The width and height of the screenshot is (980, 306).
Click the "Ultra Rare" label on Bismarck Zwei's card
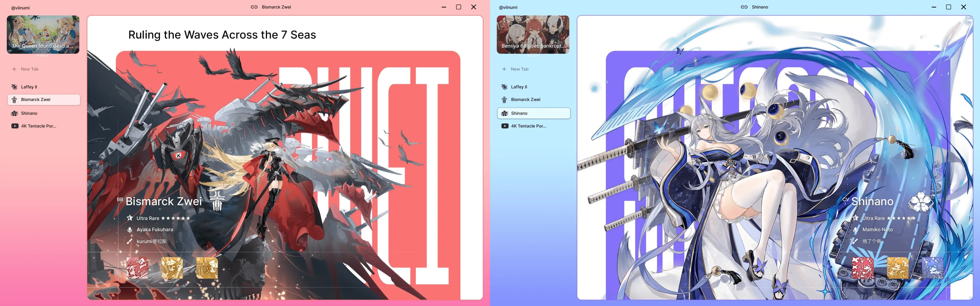point(148,218)
